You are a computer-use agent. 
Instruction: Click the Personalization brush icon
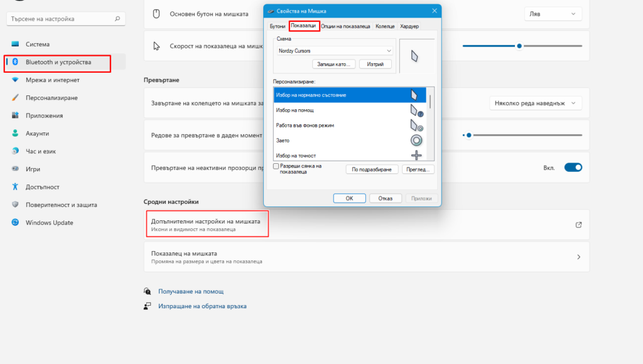[15, 97]
